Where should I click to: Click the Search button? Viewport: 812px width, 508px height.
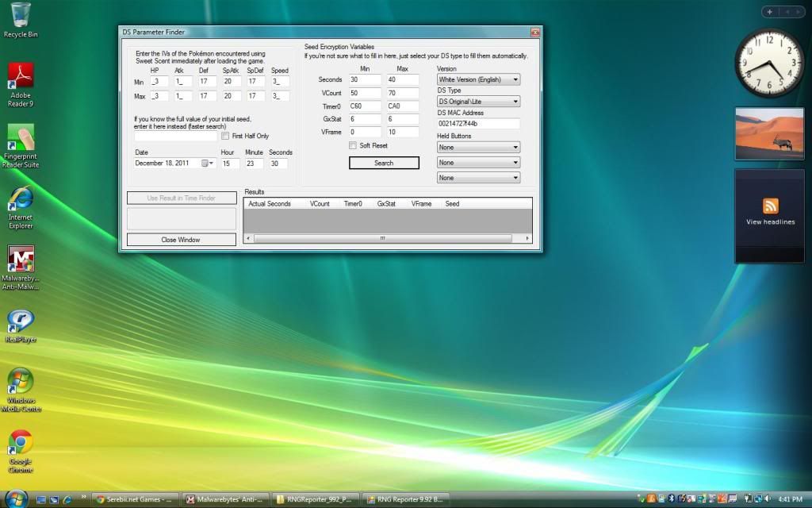tap(384, 163)
